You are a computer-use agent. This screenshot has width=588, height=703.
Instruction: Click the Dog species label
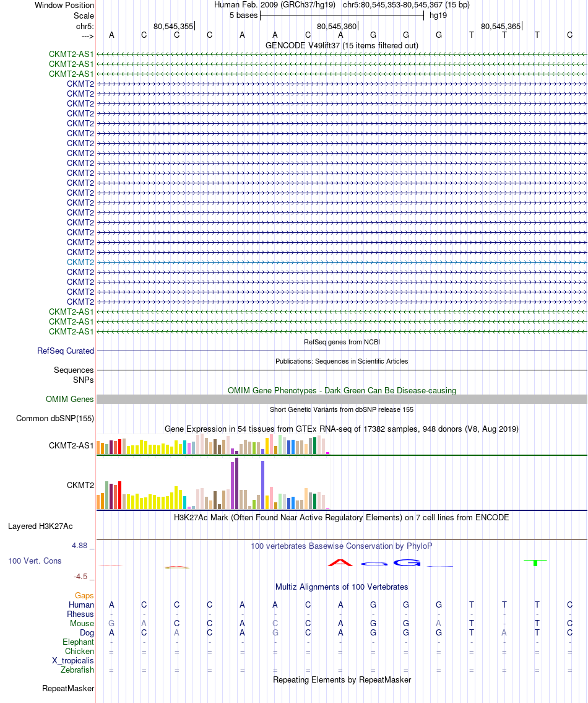[x=87, y=633]
